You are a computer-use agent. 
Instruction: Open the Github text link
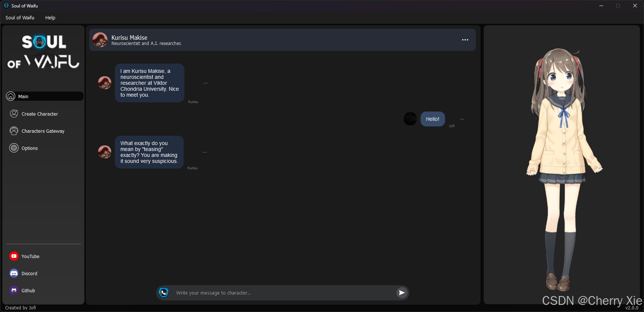(x=28, y=290)
